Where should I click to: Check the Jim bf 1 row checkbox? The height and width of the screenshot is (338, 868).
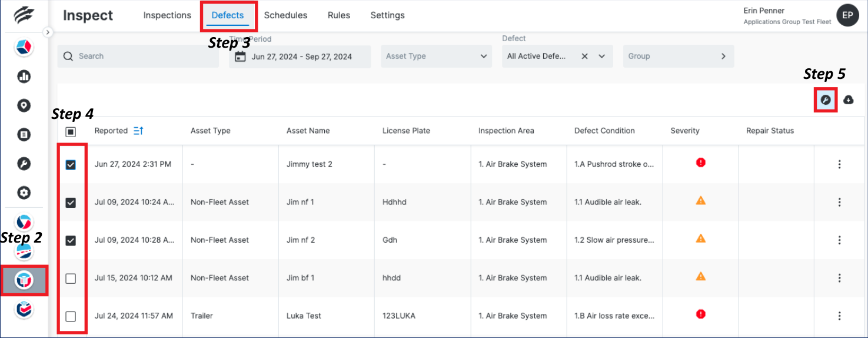[71, 279]
